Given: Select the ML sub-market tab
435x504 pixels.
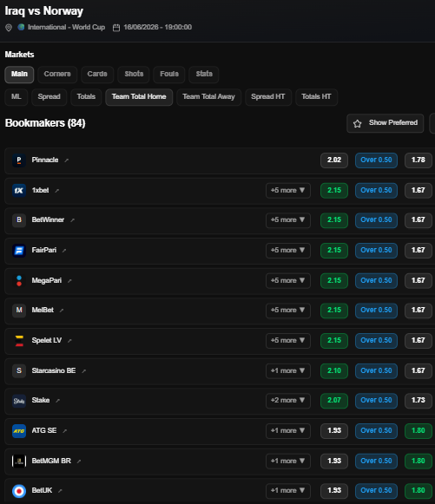Looking at the screenshot, I should coord(16,97).
